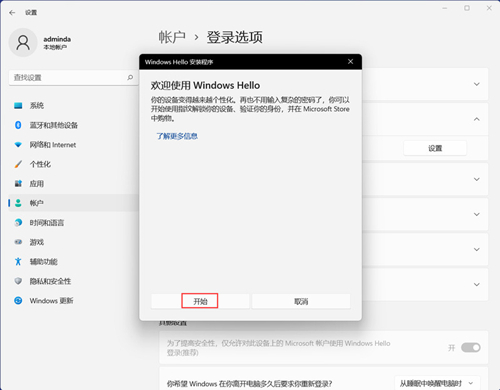Click the 应用 apps icon
Image resolution: width=500 pixels, height=390 pixels.
tap(18, 183)
